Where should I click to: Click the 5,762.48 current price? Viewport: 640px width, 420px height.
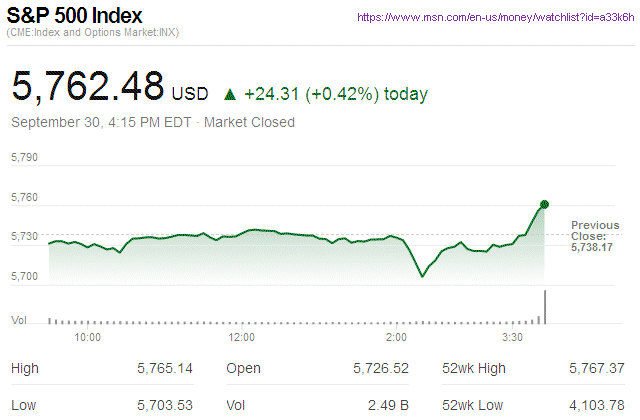tap(87, 87)
